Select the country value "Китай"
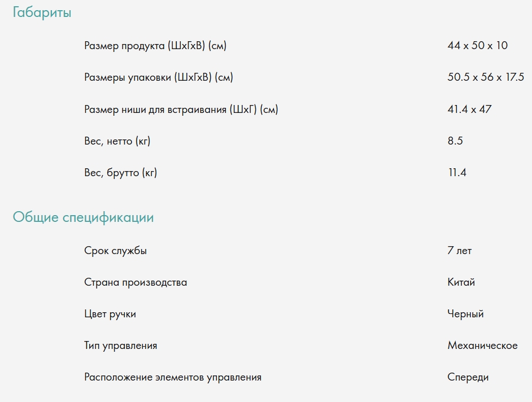Image resolution: width=532 pixels, height=402 pixels. pyautogui.click(x=461, y=282)
